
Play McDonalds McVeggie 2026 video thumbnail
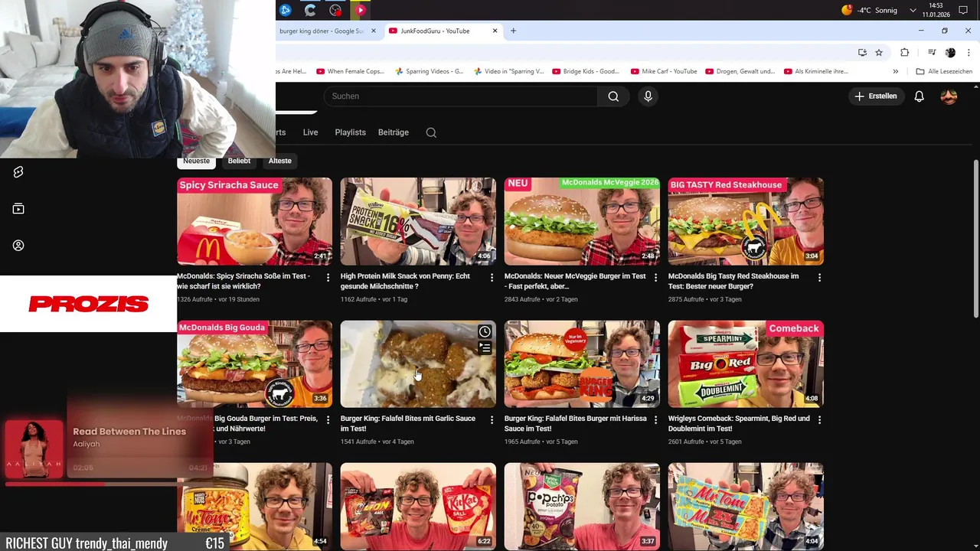pyautogui.click(x=582, y=221)
